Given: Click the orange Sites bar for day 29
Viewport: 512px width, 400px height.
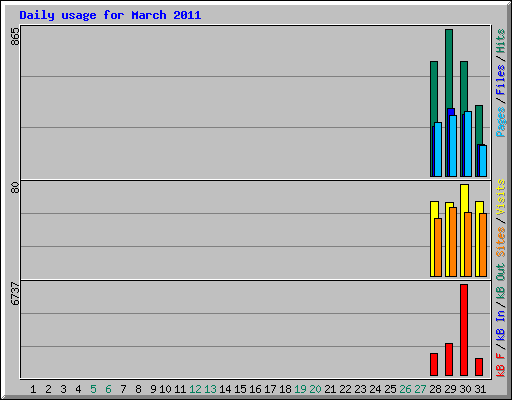Looking at the screenshot, I should tap(453, 242).
